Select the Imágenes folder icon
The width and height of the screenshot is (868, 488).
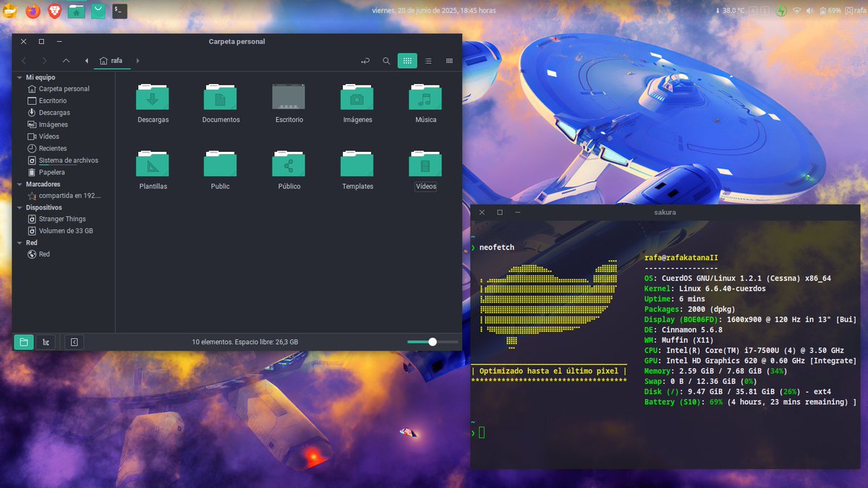pyautogui.click(x=357, y=97)
